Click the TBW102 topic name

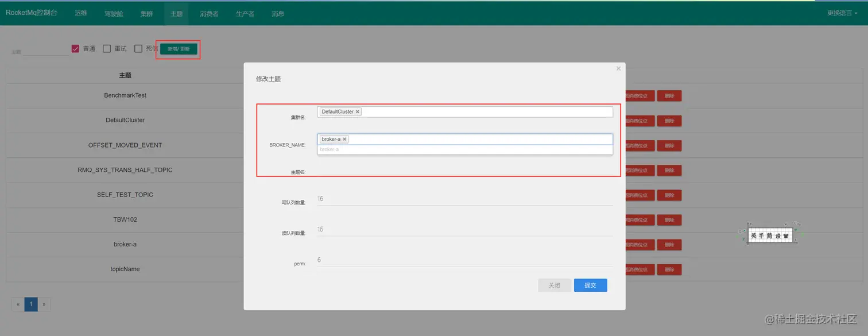(x=125, y=219)
